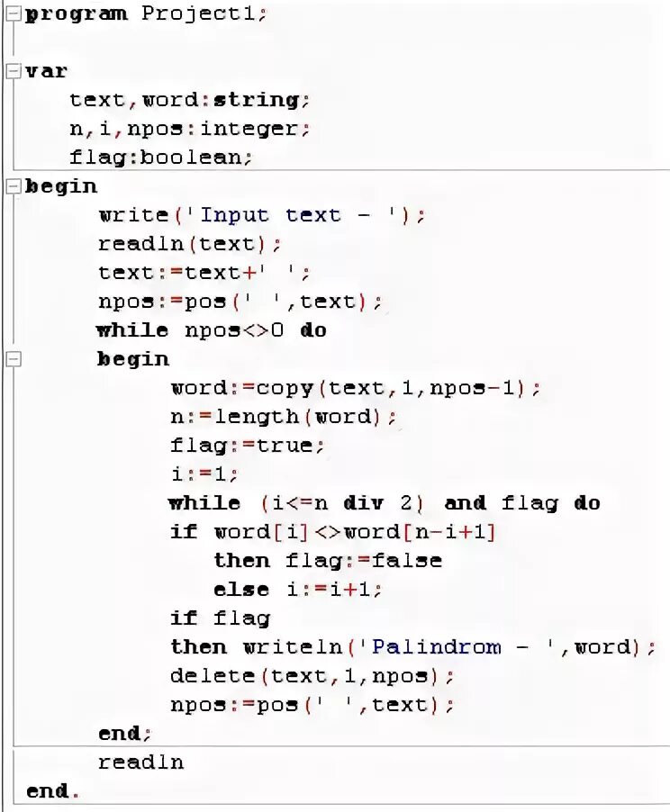The image size is (670, 812).
Task: Collapse the var section fold marker
Action: pyautogui.click(x=13, y=71)
